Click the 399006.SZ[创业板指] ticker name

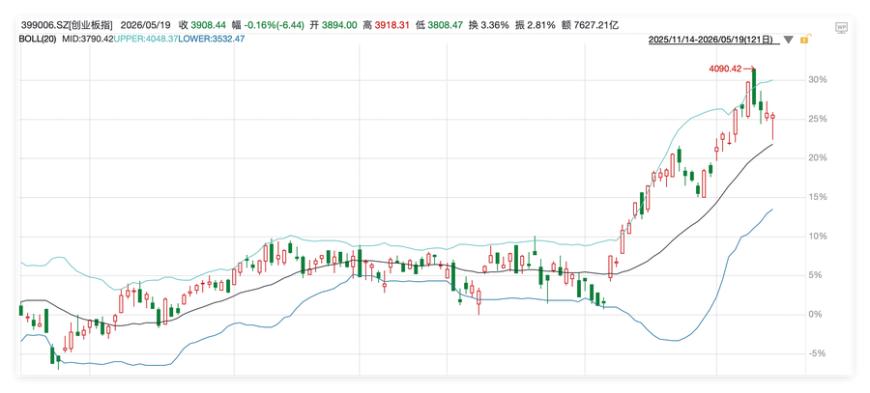(67, 25)
